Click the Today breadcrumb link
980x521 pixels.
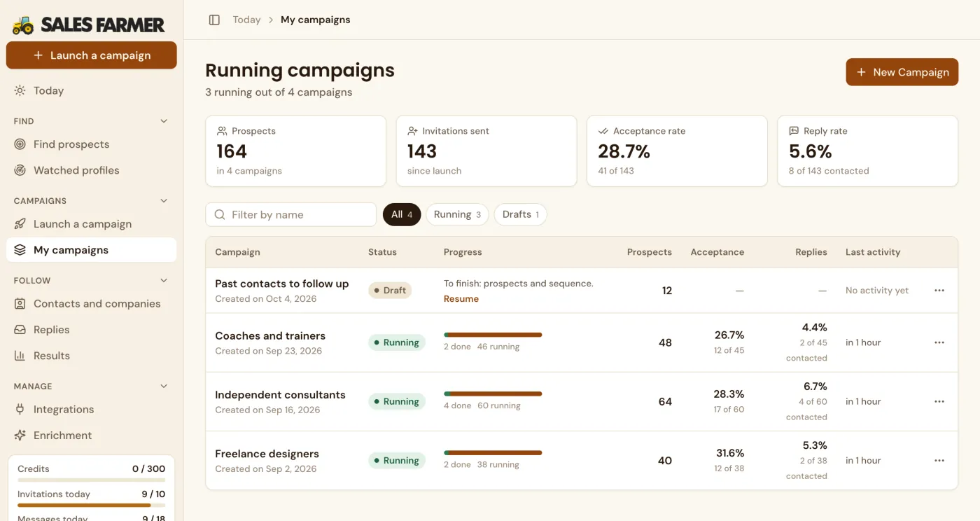pos(246,20)
